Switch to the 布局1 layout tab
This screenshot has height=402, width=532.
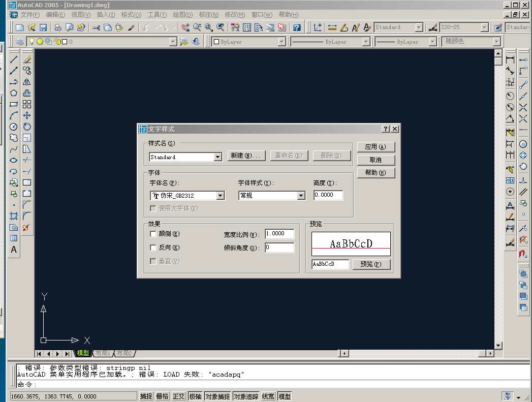pyautogui.click(x=103, y=353)
